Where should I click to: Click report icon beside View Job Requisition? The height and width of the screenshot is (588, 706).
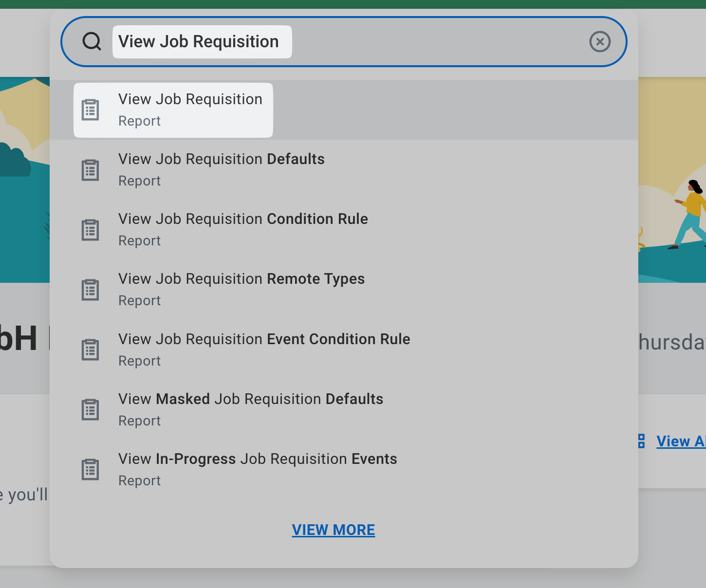[90, 110]
